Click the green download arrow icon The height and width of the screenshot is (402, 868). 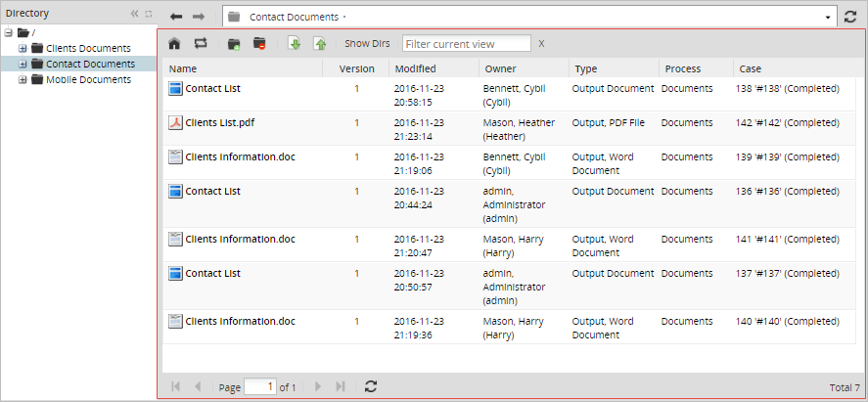coord(295,44)
